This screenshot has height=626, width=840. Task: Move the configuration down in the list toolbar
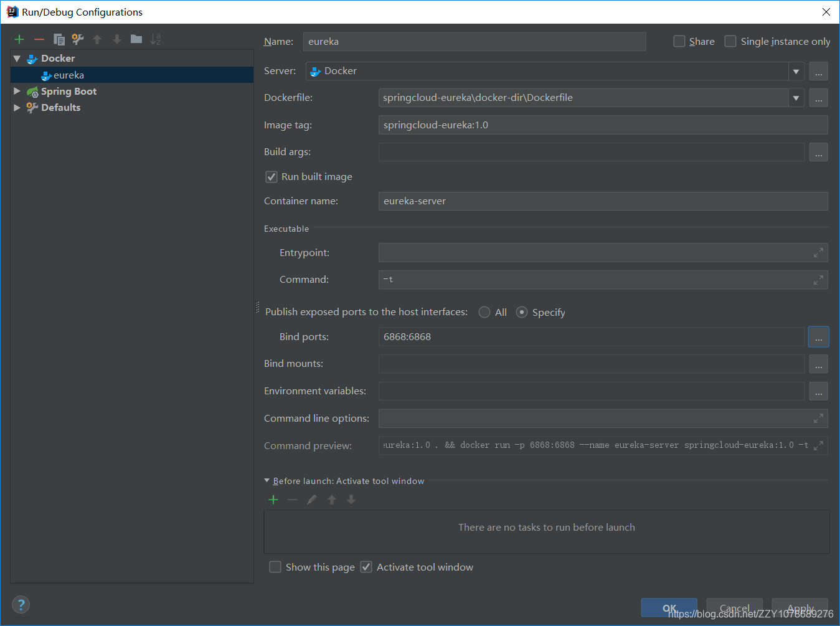point(116,39)
